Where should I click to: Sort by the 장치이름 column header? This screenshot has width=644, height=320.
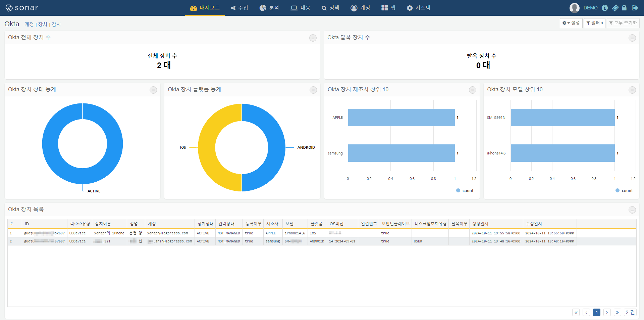[109, 224]
